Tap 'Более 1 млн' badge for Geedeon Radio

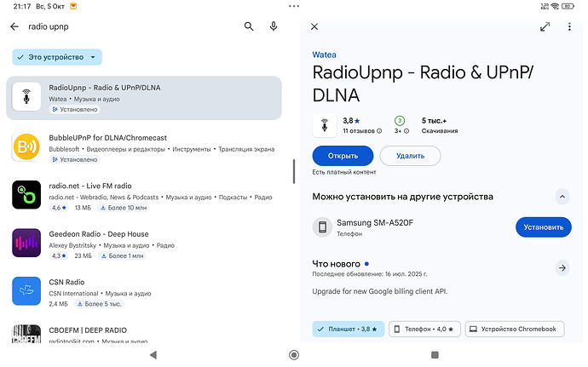pyautogui.click(x=122, y=255)
